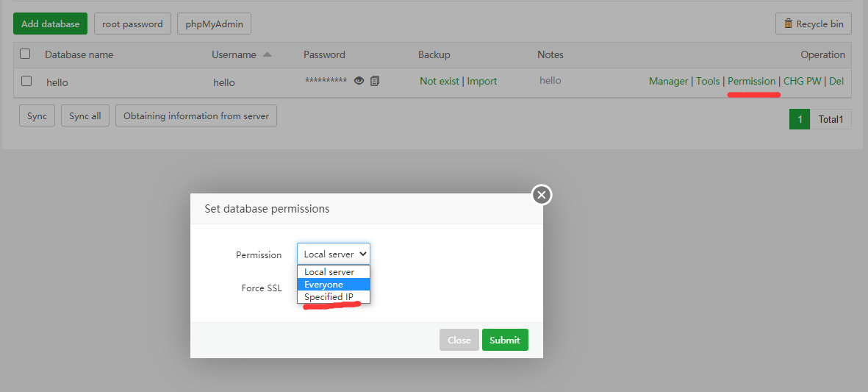Open the Manager link for hello
This screenshot has height=392, width=868.
pyautogui.click(x=668, y=81)
